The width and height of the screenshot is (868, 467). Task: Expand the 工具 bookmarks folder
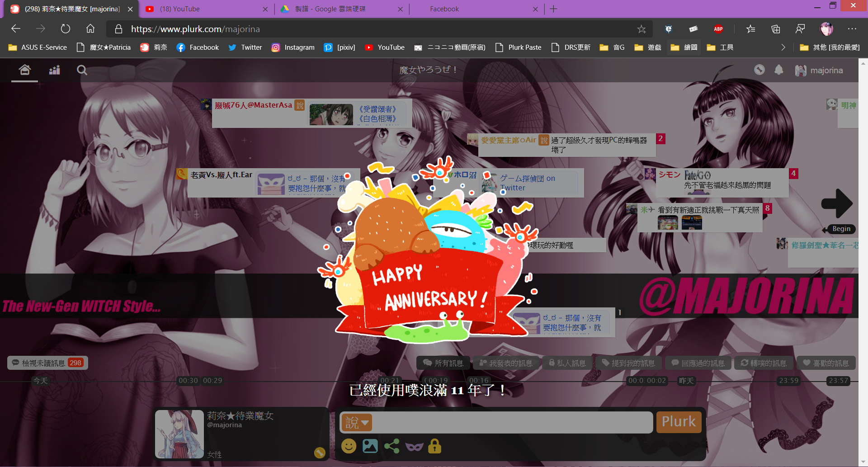tap(720, 47)
